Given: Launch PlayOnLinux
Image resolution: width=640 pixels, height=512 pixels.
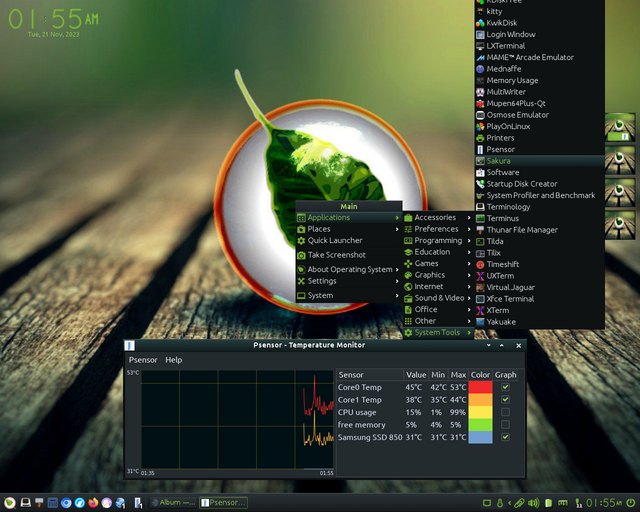Looking at the screenshot, I should tap(540, 126).
